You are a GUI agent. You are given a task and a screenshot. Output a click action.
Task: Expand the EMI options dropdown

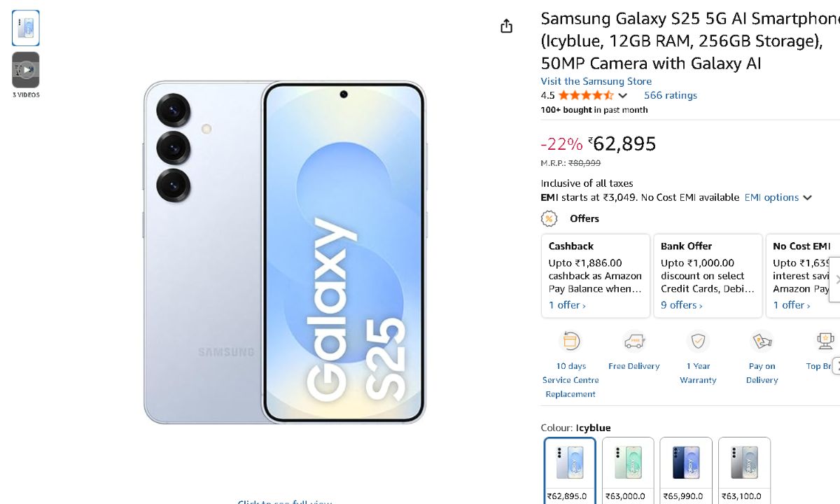tap(778, 198)
